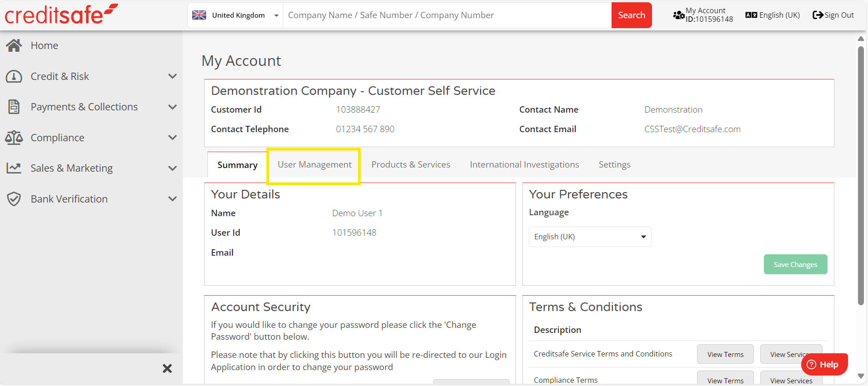Click the name value Demo User 1
868x386 pixels.
tap(357, 213)
